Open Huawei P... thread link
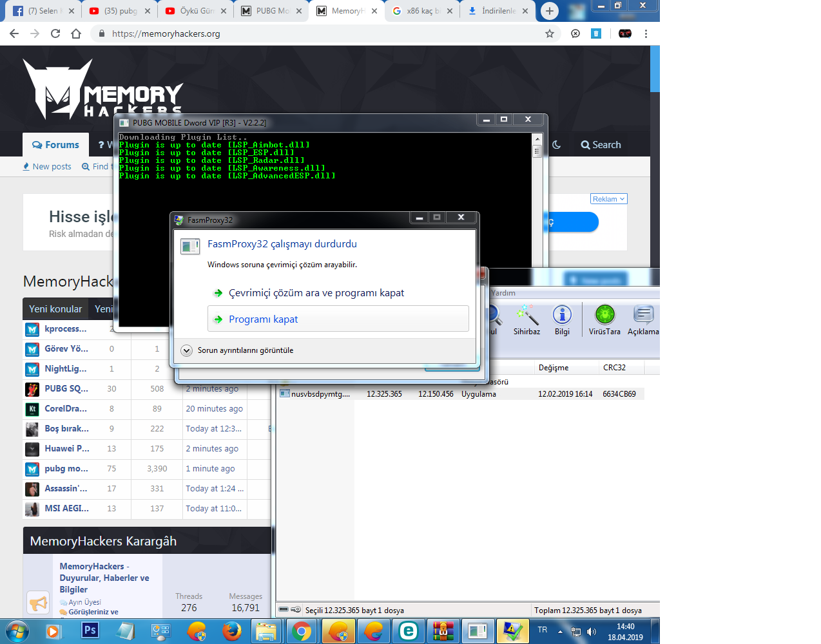 (67, 448)
